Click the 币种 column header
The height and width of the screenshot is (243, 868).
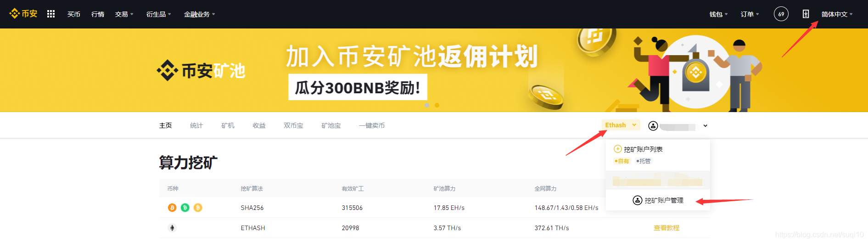coord(173,189)
